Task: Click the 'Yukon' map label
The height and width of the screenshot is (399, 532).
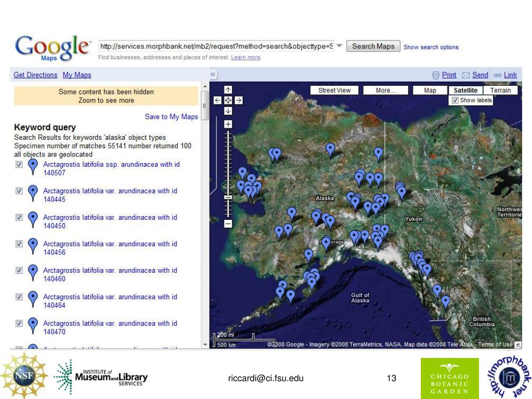Action: pyautogui.click(x=413, y=219)
